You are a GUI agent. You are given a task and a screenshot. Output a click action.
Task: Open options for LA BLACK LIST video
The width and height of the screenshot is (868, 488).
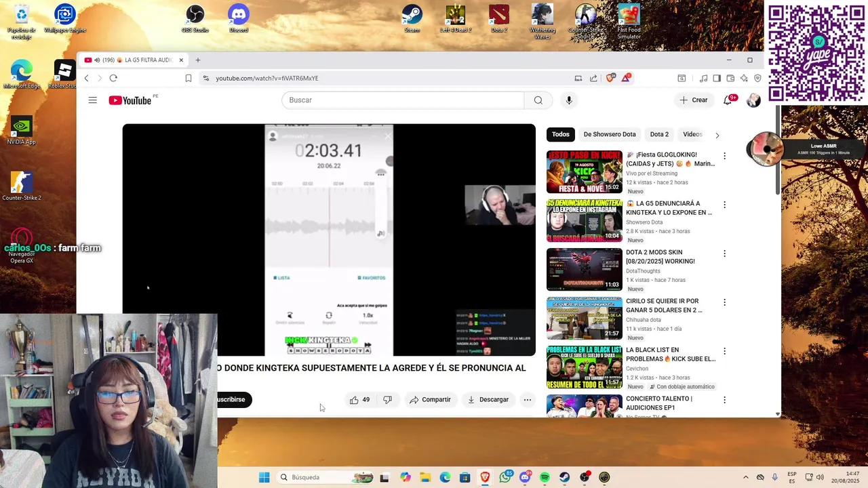(724, 351)
